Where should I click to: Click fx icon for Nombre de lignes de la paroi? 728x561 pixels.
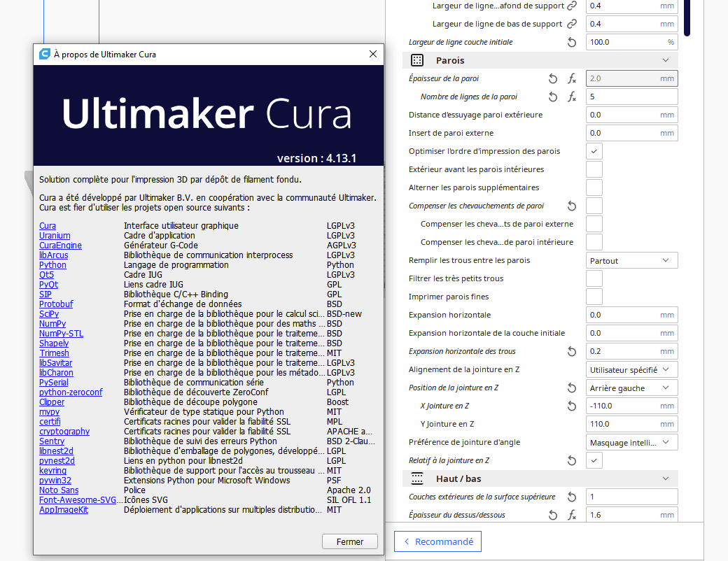point(572,97)
